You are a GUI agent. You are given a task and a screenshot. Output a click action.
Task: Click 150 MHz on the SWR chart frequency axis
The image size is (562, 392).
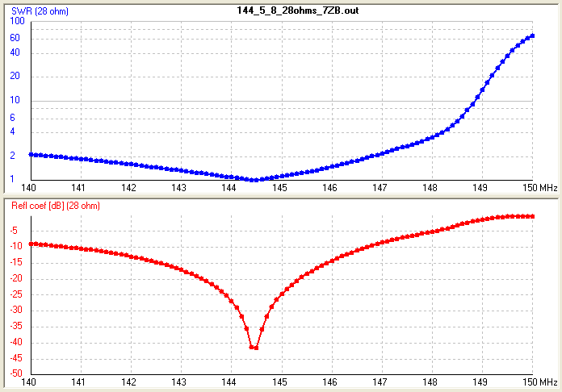click(539, 188)
